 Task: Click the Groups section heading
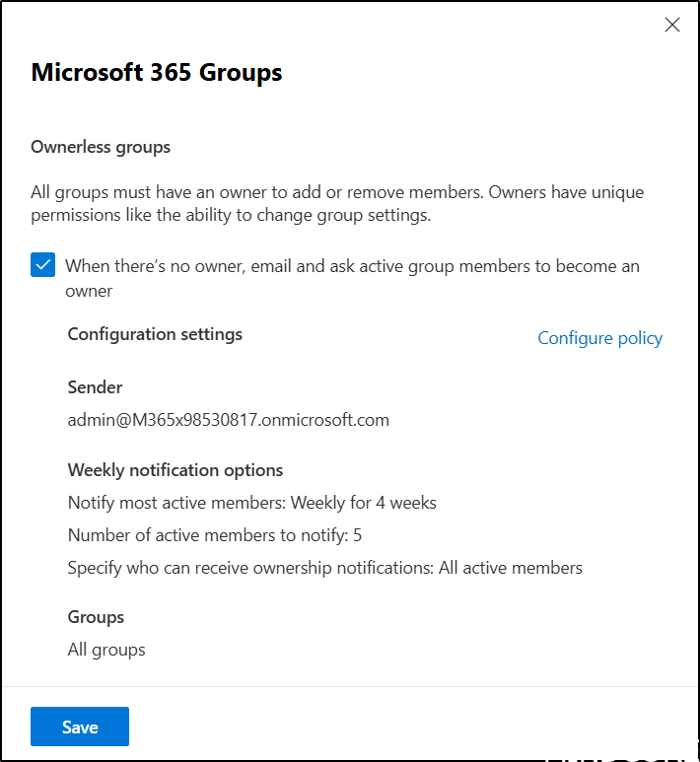(x=96, y=617)
